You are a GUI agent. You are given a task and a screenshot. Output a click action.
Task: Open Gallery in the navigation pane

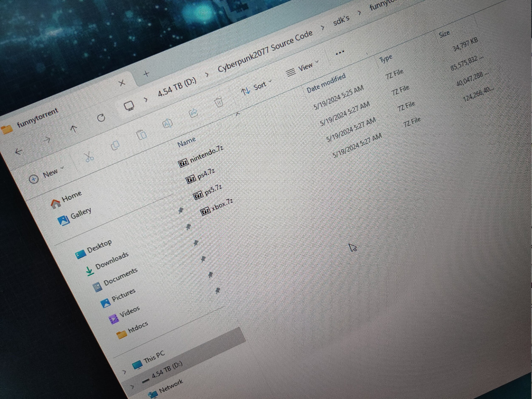pyautogui.click(x=75, y=217)
